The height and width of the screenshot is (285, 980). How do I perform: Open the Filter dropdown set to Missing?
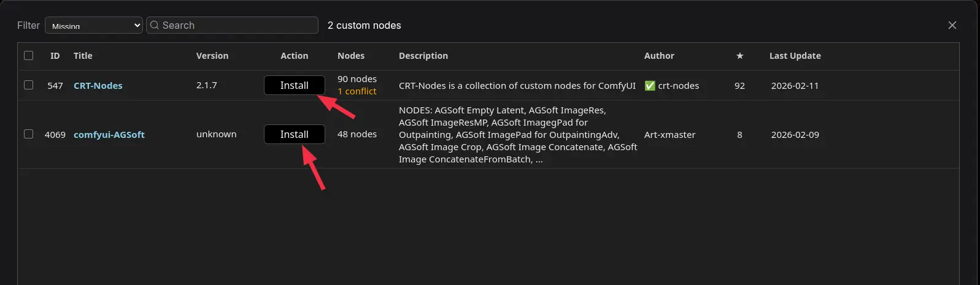coord(94,25)
